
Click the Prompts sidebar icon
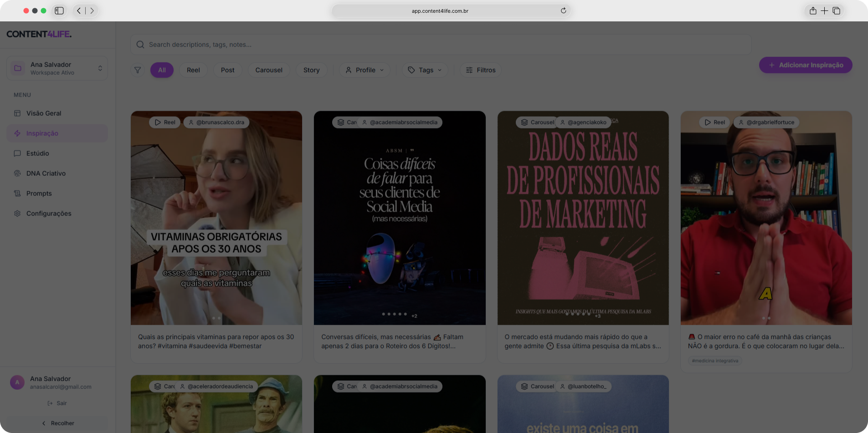pos(17,194)
